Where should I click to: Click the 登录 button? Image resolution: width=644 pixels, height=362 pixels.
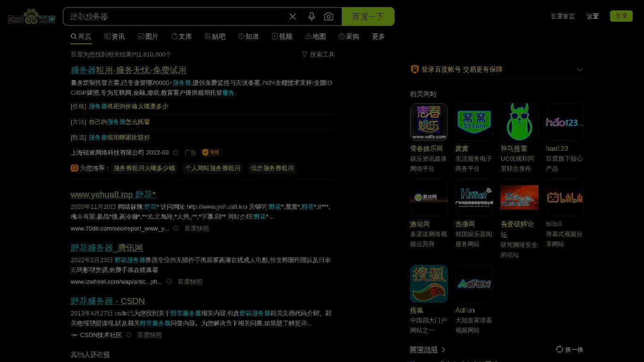621,16
